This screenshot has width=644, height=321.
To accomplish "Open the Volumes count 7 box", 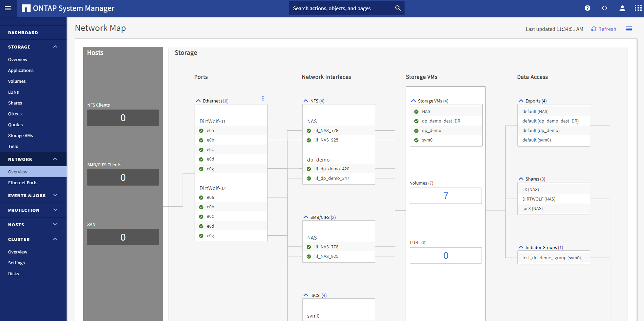I will click(446, 196).
